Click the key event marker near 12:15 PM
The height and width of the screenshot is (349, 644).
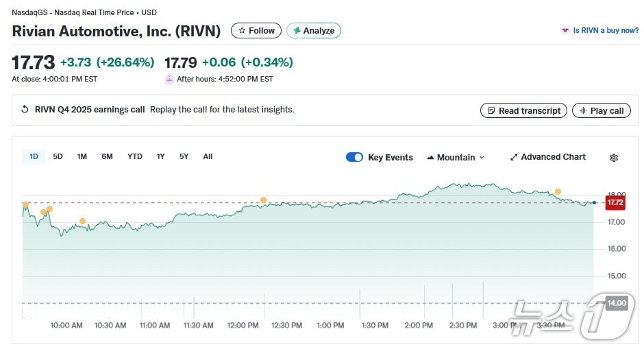(263, 200)
